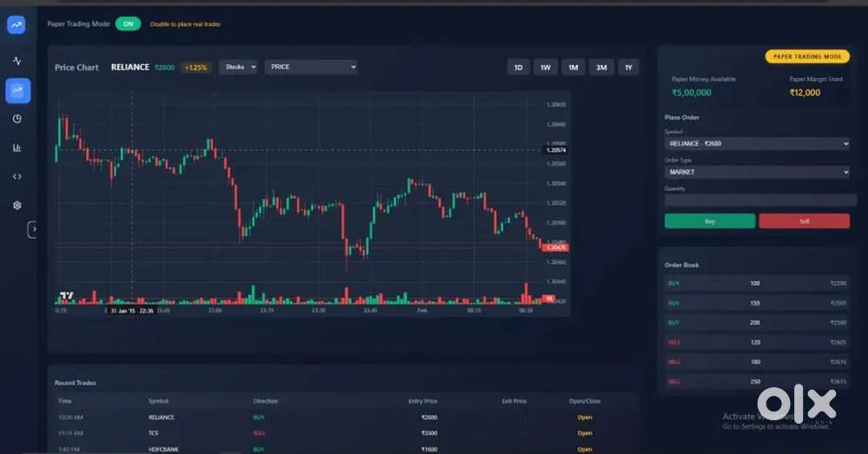Toggle Paper Trading Mode switch

[128, 23]
